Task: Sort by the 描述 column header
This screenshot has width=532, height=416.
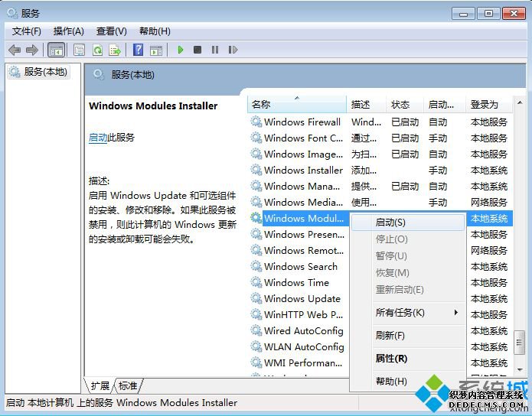Action: pyautogui.click(x=367, y=105)
